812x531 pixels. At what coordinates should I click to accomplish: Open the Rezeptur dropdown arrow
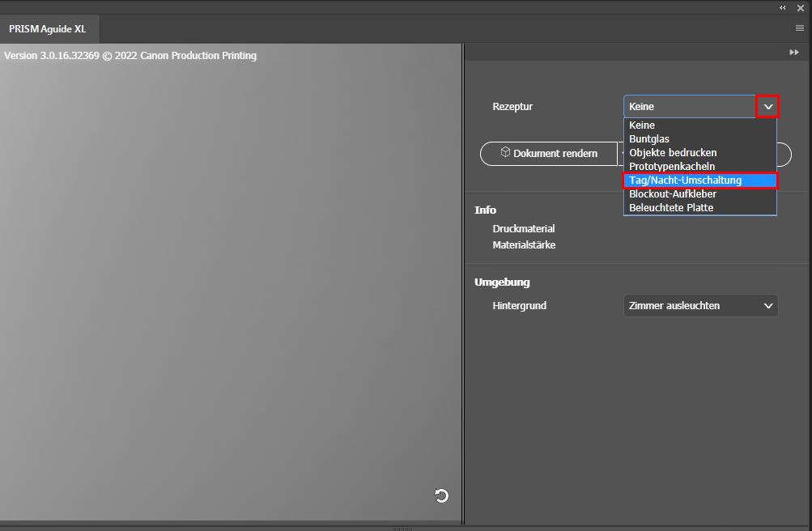pyautogui.click(x=767, y=107)
